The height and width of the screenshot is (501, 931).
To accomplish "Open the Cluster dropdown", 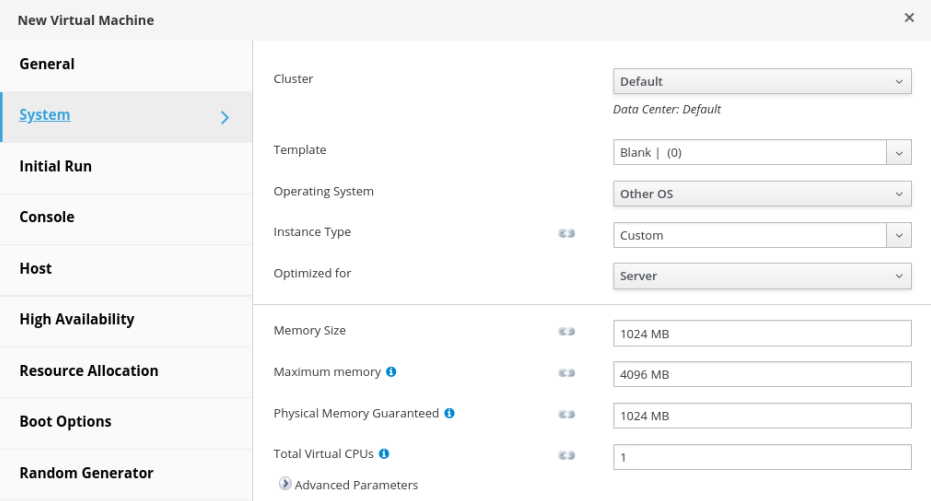I will tap(761, 81).
